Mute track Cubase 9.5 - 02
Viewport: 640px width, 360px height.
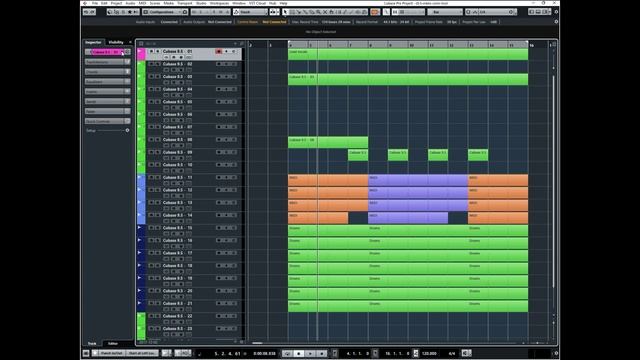pos(151,64)
